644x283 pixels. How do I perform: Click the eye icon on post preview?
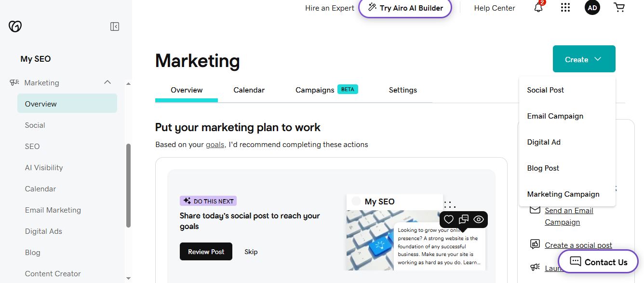(x=478, y=220)
